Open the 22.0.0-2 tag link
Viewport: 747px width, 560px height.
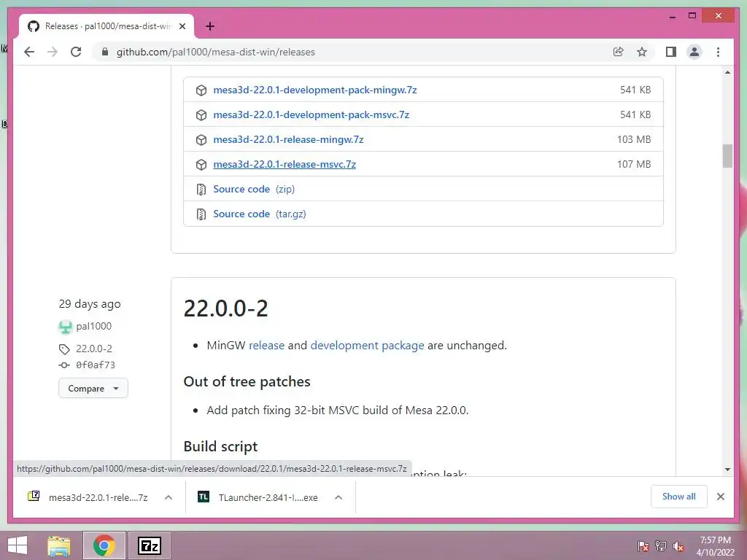click(94, 349)
